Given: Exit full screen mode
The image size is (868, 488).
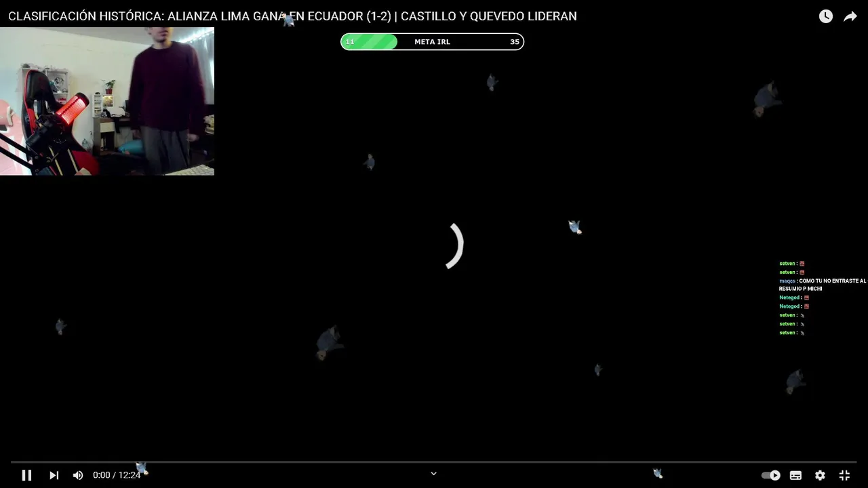Looking at the screenshot, I should click(844, 475).
